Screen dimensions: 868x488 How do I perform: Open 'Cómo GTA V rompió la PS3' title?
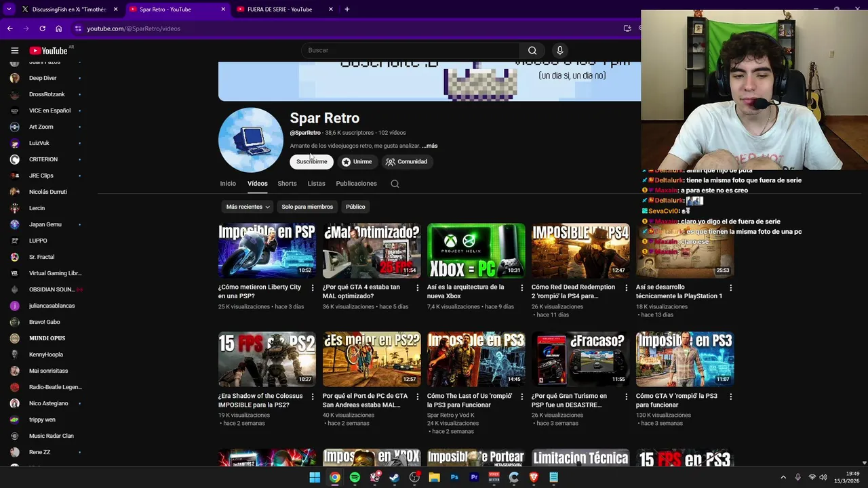pos(677,401)
